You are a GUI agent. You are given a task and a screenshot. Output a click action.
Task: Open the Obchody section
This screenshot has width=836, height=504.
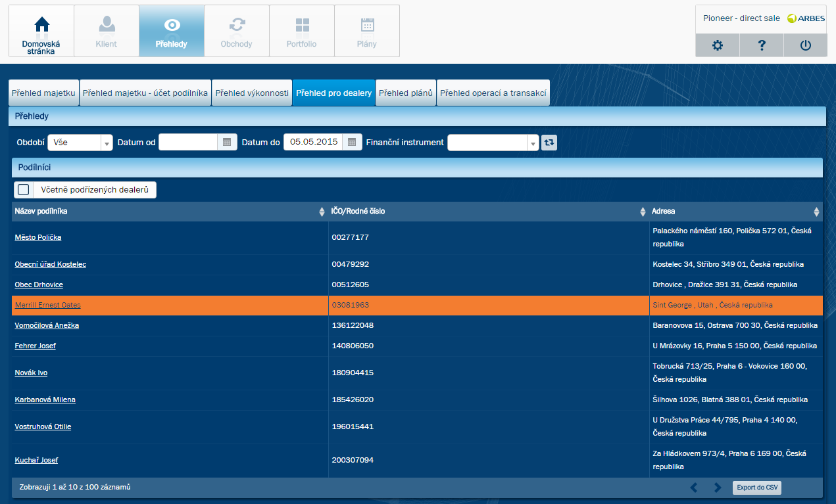pyautogui.click(x=236, y=31)
